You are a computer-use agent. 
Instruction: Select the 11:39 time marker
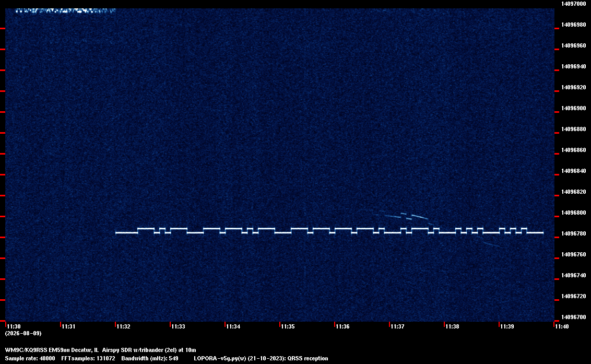tap(507, 326)
